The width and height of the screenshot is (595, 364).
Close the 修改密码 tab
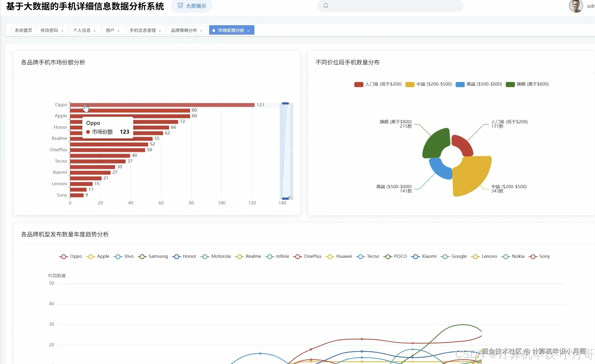pyautogui.click(x=62, y=31)
